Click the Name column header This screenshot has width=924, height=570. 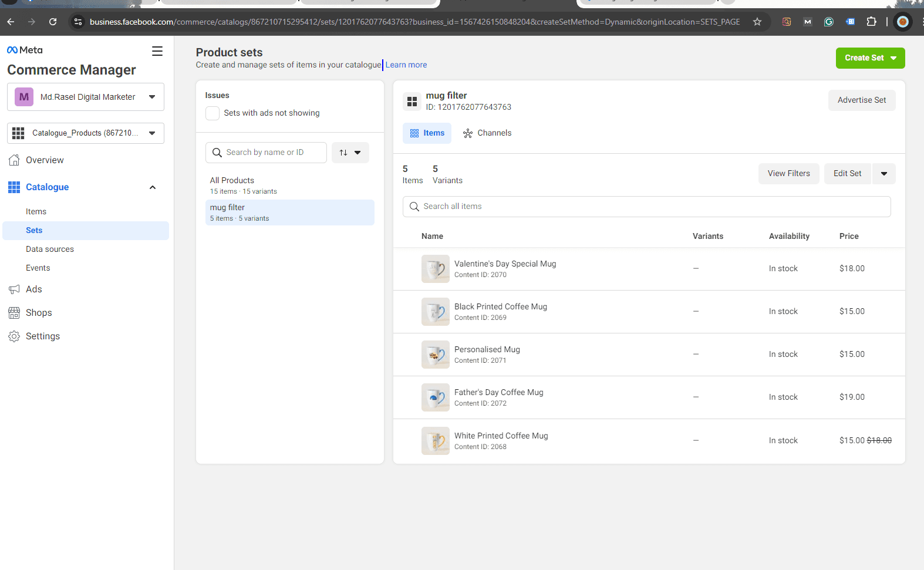[432, 236]
